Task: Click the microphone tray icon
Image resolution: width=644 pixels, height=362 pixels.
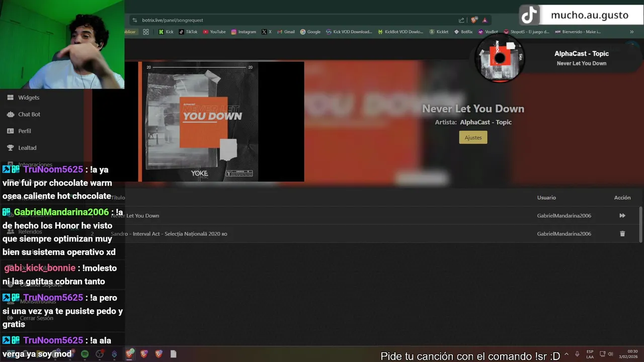Action: click(577, 354)
